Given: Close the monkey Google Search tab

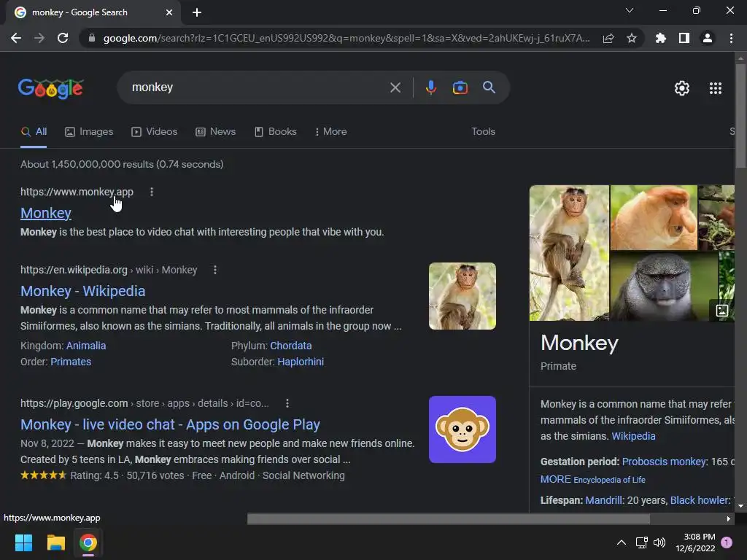Looking at the screenshot, I should pyautogui.click(x=169, y=12).
